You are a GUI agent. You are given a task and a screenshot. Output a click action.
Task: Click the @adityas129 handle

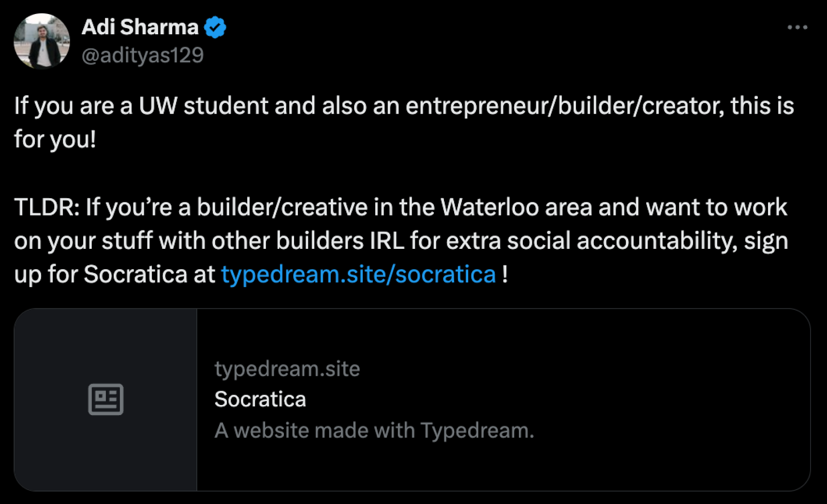[x=143, y=55]
